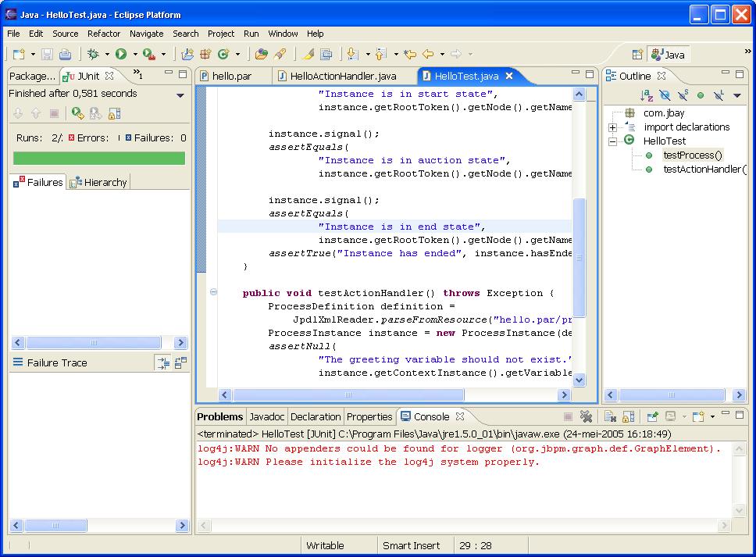Click the Open Perspective icon

[x=637, y=55]
